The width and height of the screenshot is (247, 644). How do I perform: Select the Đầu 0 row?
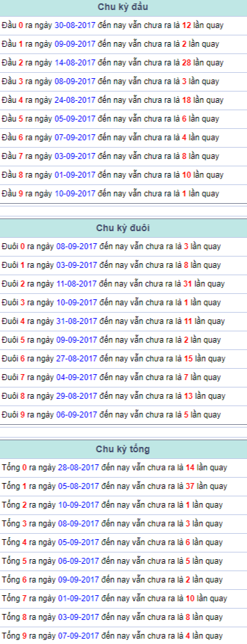pyautogui.click(x=123, y=25)
